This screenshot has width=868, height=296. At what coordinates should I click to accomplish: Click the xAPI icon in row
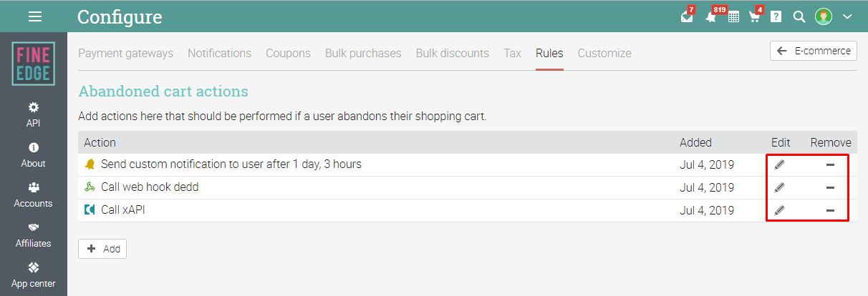[90, 210]
